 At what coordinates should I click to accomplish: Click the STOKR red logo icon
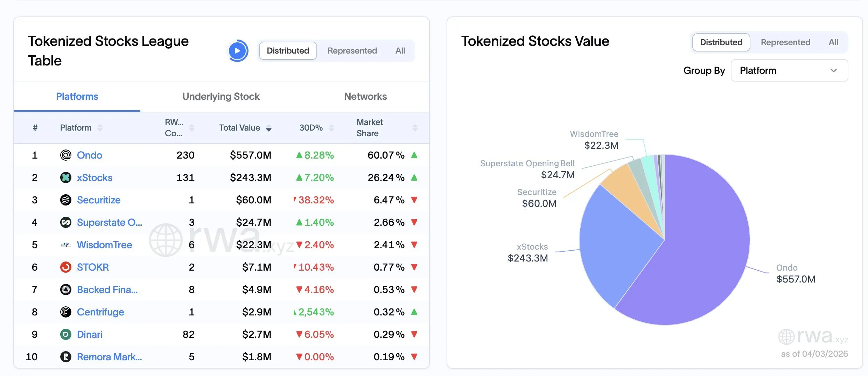[65, 267]
